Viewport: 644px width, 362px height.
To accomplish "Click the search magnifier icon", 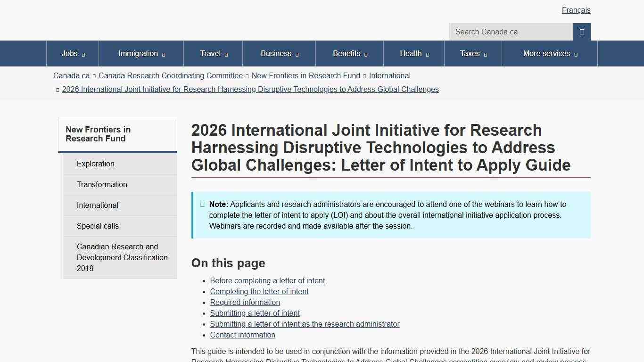I will (582, 32).
